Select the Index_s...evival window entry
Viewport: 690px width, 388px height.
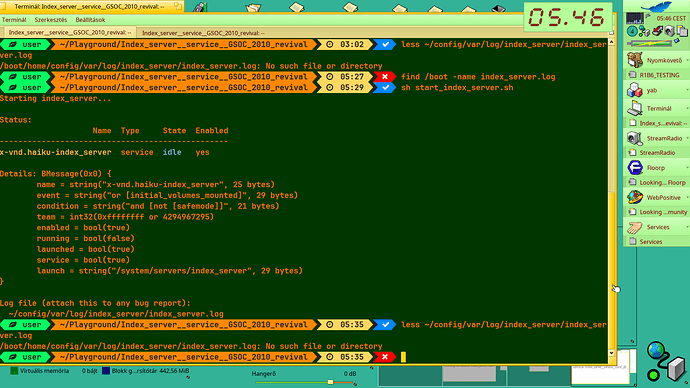[657, 123]
